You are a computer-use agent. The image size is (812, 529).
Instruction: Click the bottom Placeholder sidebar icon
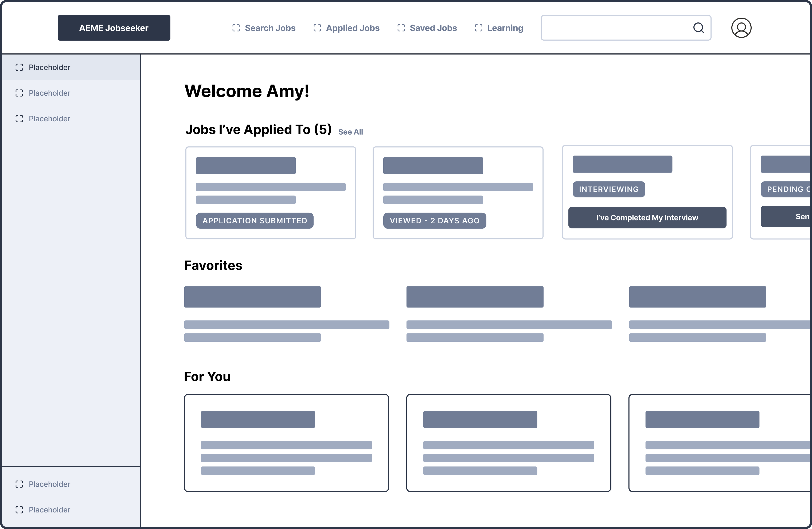click(19, 509)
